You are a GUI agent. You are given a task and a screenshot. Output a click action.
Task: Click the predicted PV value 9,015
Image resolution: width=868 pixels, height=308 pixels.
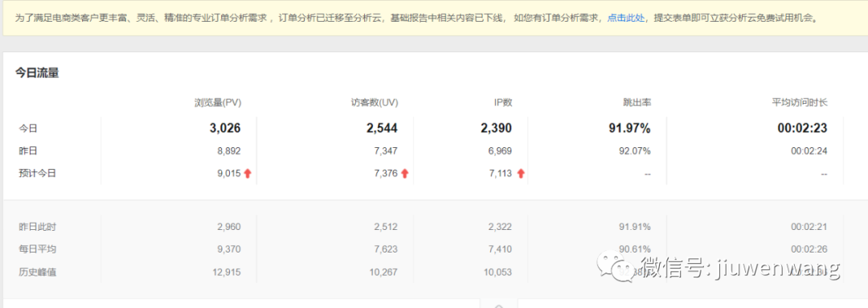230,174
